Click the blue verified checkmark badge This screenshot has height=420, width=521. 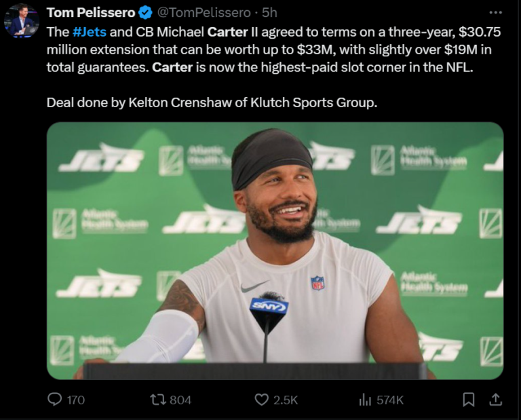[145, 12]
